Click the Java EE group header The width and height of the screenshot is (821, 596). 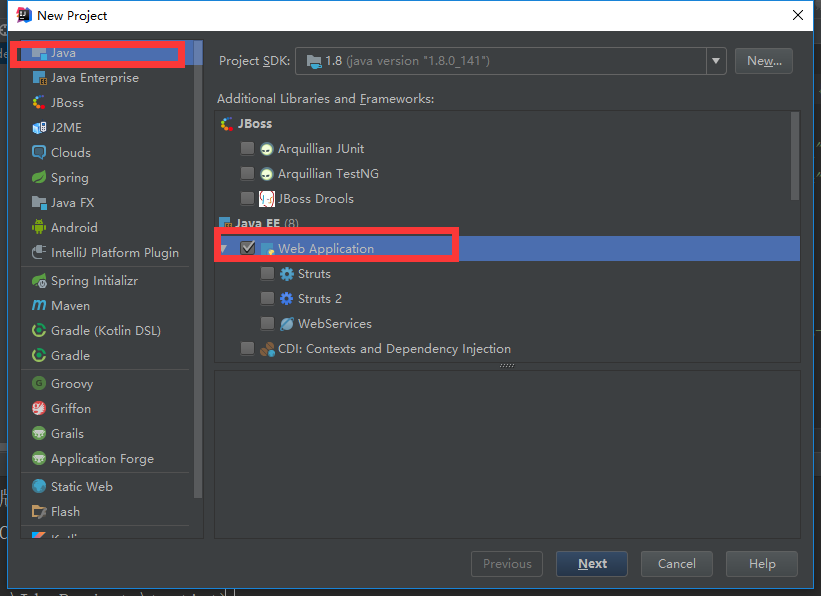click(258, 224)
